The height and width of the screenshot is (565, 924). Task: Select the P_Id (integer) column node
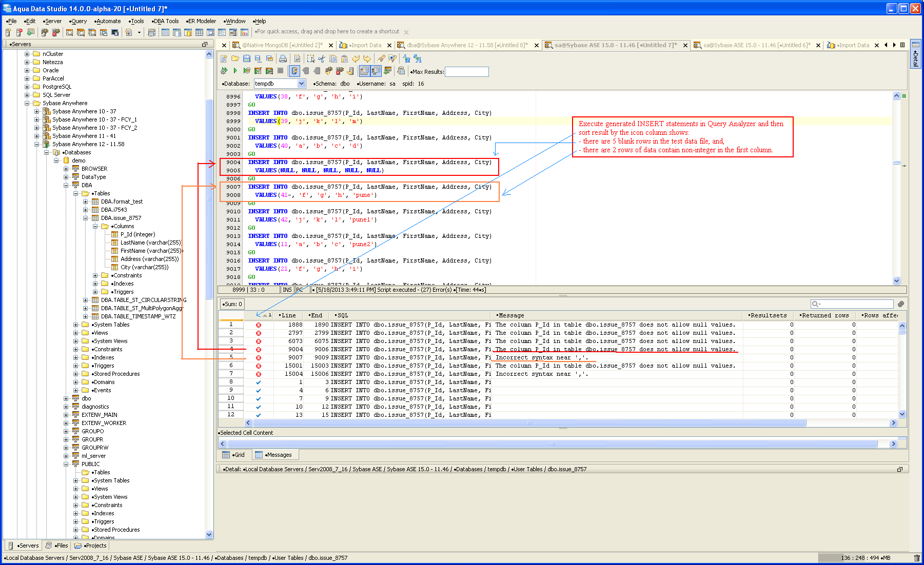137,234
